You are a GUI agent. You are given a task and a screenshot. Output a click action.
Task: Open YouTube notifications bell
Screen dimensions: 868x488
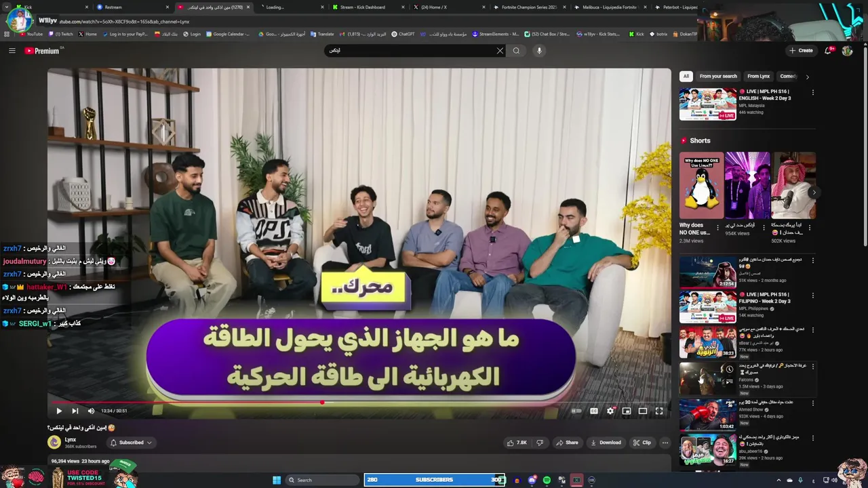829,51
